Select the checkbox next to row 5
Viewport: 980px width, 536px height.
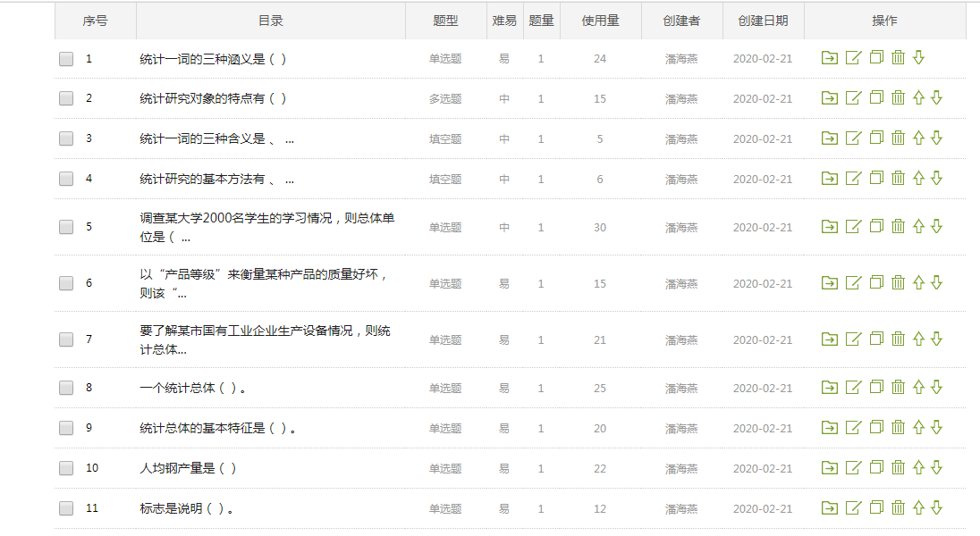tap(66, 227)
